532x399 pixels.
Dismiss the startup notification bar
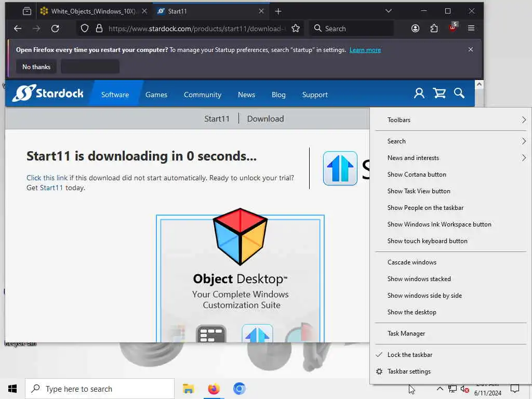tap(471, 49)
